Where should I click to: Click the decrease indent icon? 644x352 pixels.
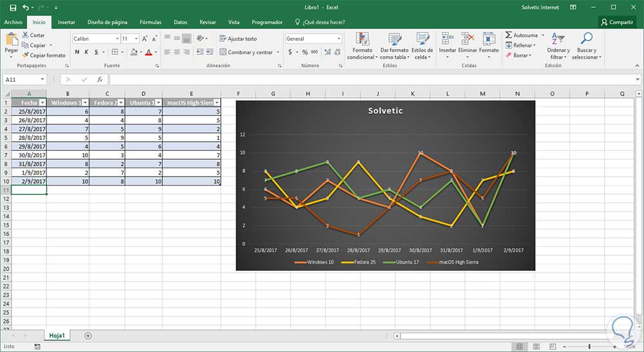point(200,52)
